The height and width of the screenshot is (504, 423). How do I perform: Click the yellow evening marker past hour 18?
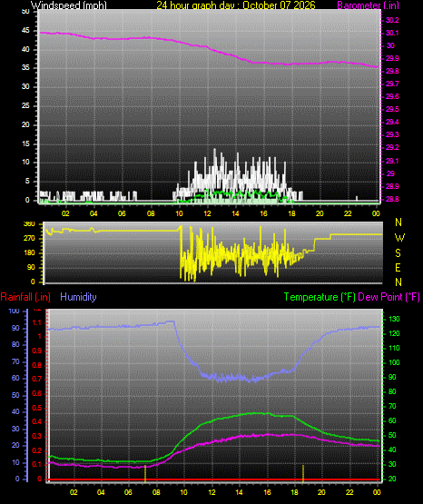(303, 473)
